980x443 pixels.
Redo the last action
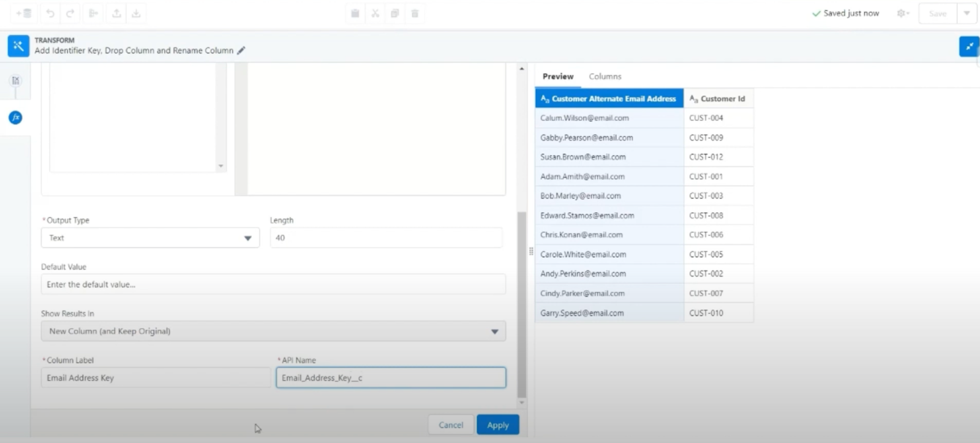pyautogui.click(x=70, y=13)
